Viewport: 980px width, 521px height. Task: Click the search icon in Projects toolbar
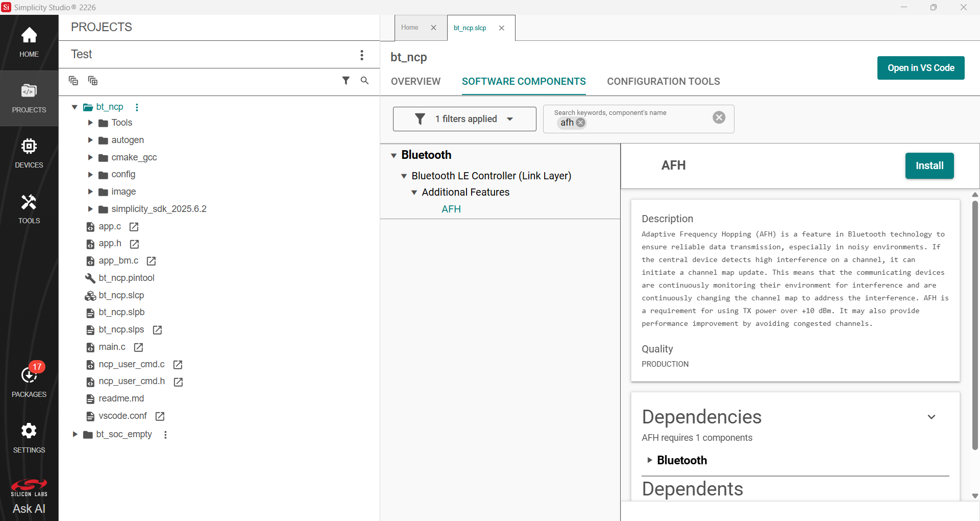pyautogui.click(x=364, y=81)
